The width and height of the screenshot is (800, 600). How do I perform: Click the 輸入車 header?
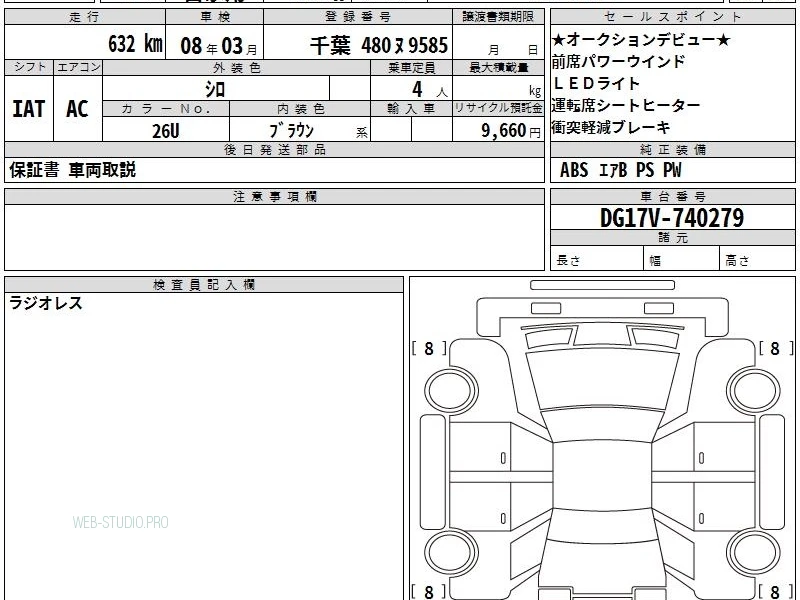(x=411, y=108)
